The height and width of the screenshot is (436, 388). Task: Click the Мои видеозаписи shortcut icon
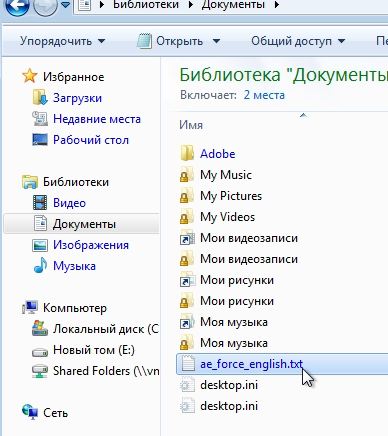[187, 238]
